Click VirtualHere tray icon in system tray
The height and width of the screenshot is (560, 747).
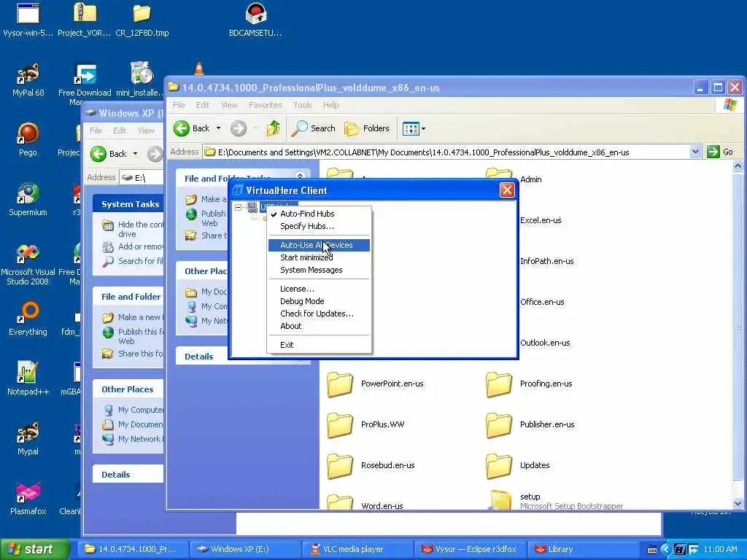click(x=679, y=550)
